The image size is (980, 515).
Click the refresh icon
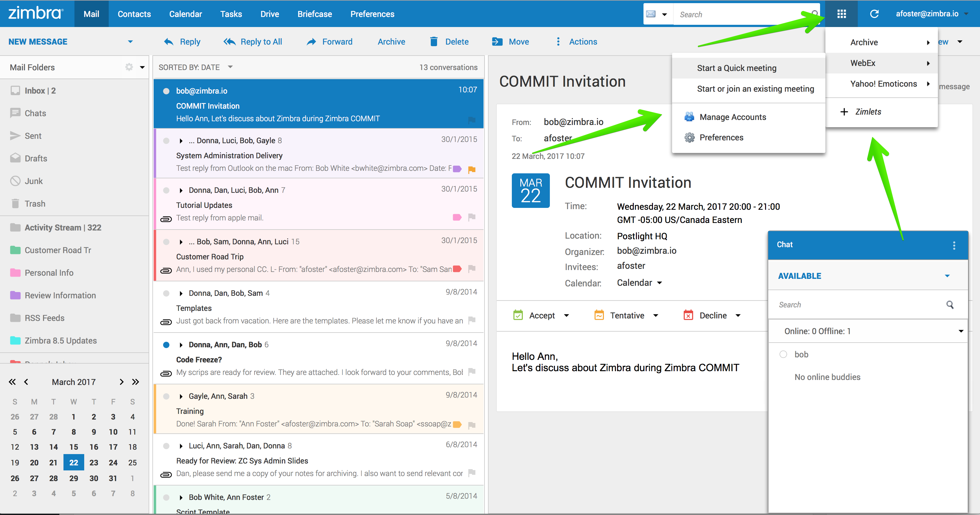point(874,14)
